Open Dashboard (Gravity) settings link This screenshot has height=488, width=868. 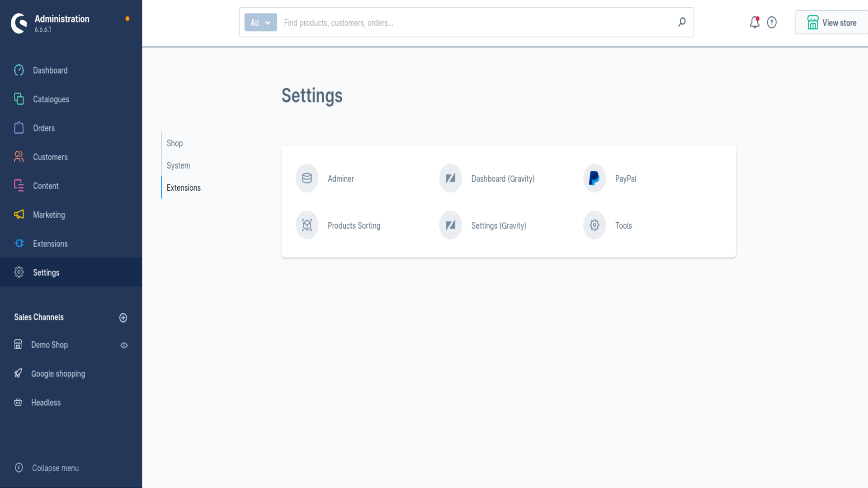[503, 178]
